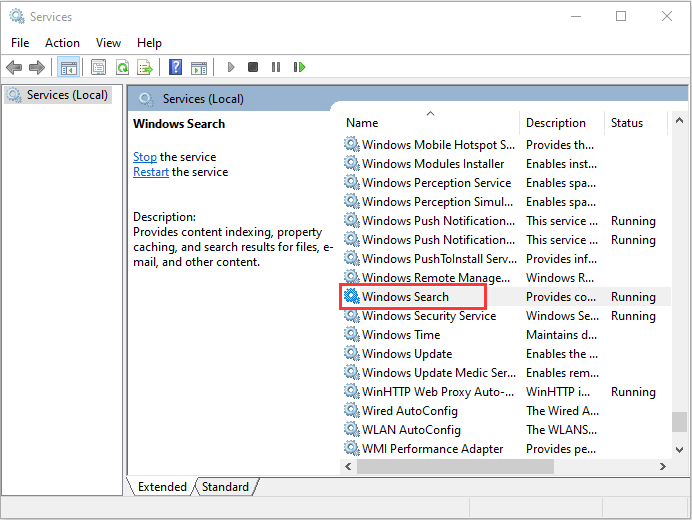The width and height of the screenshot is (692, 520).
Task: Select WMI Performance Adapter name
Action: click(x=432, y=448)
